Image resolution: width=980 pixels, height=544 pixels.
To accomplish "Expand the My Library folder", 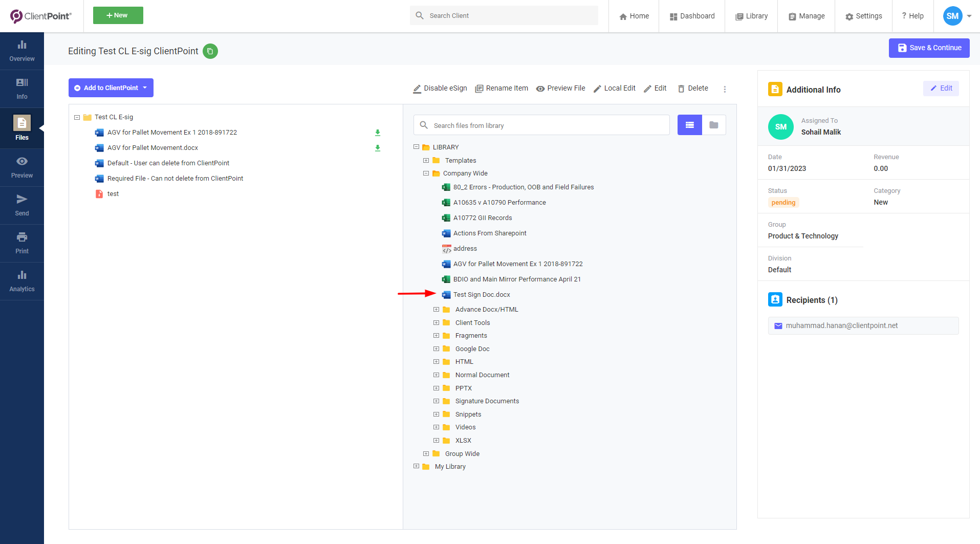I will click(x=416, y=466).
